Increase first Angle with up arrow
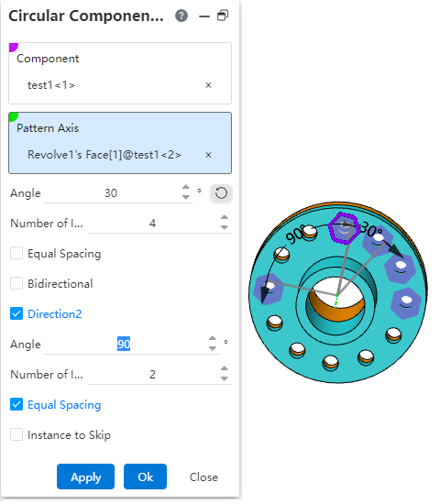The width and height of the screenshot is (440, 504). click(x=185, y=188)
